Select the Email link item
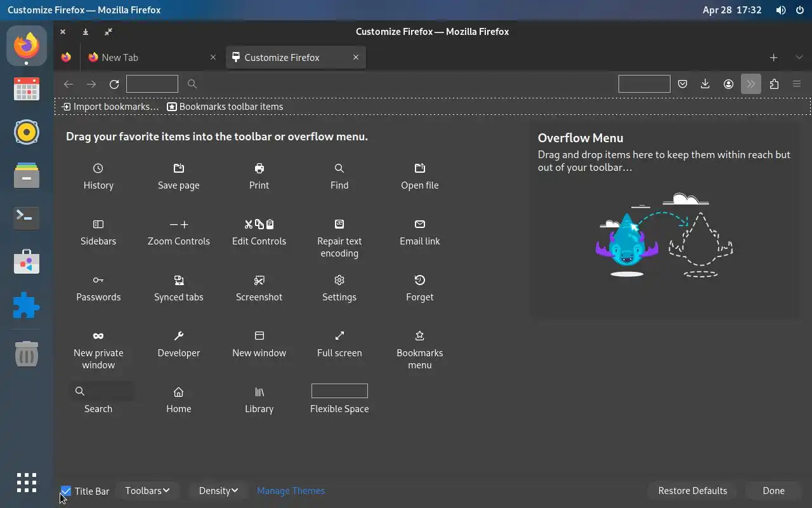812x508 pixels. pos(420,232)
